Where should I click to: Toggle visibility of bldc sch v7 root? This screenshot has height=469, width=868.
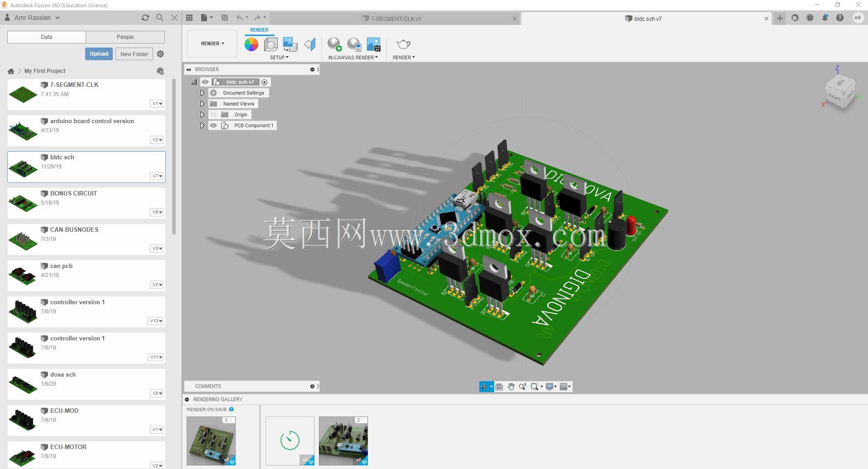(205, 82)
